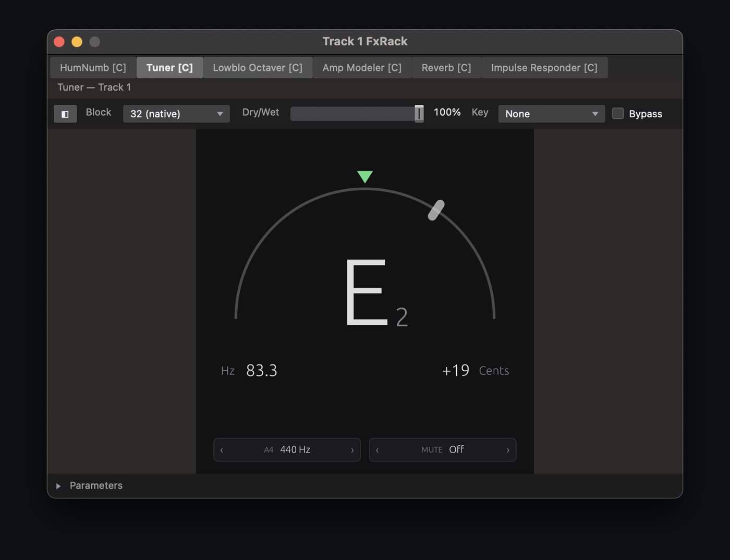Switch MUTE setting with left arrow
The height and width of the screenshot is (560, 730).
coord(378,450)
